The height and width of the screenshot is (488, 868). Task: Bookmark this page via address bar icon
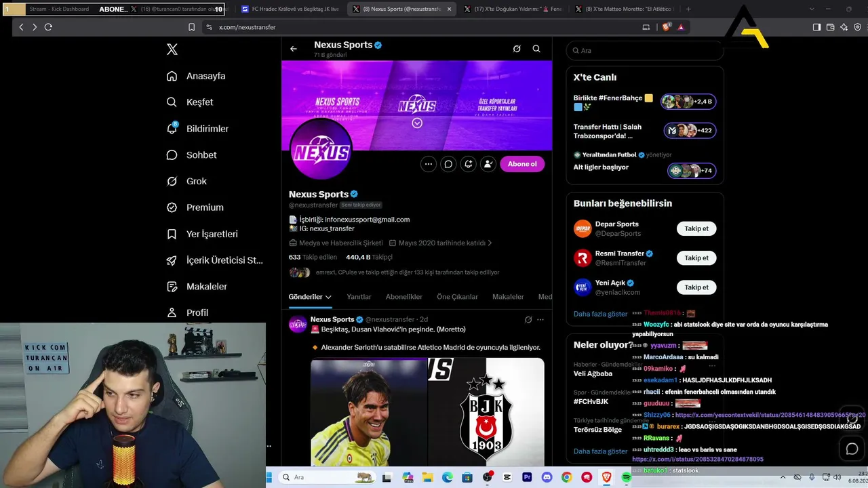191,27
